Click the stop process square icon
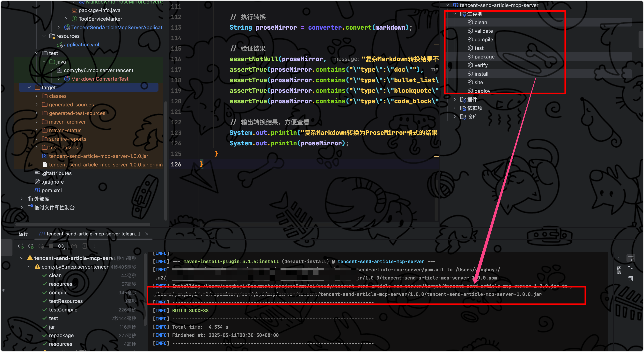This screenshot has width=644, height=352. [51, 246]
